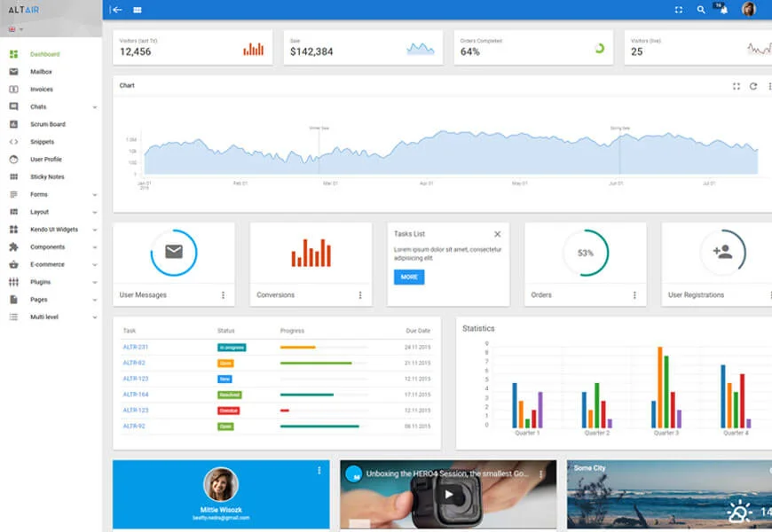The height and width of the screenshot is (532, 772).
Task: Open task link ALTR-164
Action: pyautogui.click(x=136, y=395)
